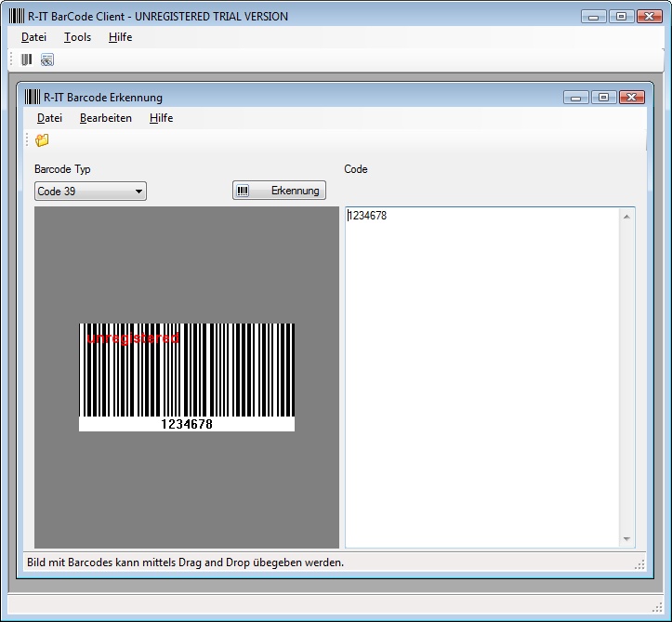Click the yellow open folder toolbar icon
This screenshot has width=672, height=622.
click(x=42, y=140)
